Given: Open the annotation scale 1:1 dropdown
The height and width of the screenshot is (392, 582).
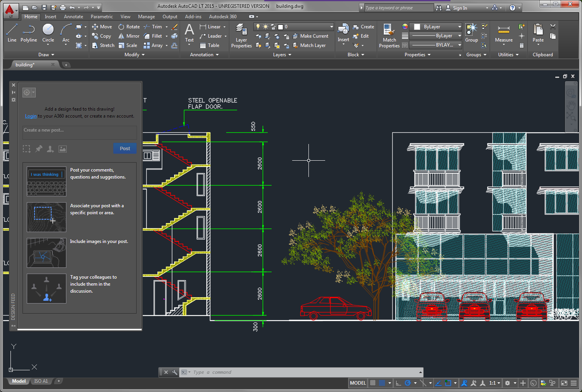Looking at the screenshot, I should coord(495,383).
